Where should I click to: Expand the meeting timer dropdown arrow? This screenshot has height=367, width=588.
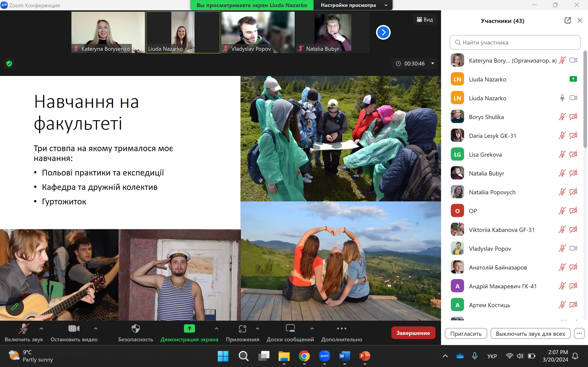click(433, 64)
